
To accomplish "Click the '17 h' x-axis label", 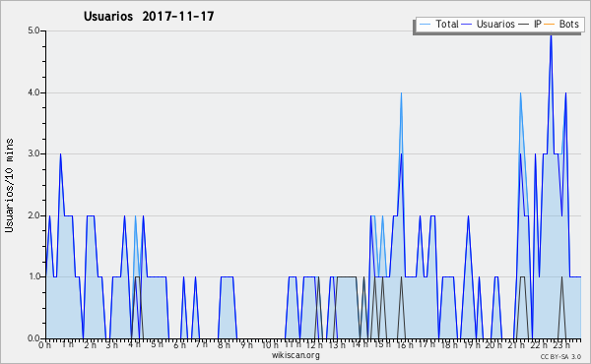I will (427, 344).
